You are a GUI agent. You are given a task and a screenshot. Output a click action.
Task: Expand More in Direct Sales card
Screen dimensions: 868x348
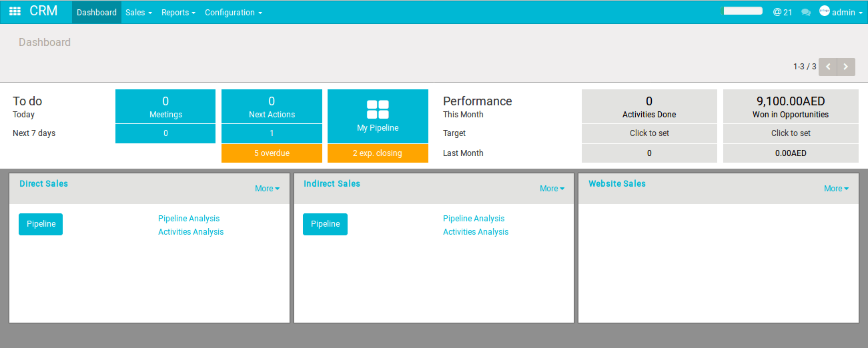click(x=267, y=189)
